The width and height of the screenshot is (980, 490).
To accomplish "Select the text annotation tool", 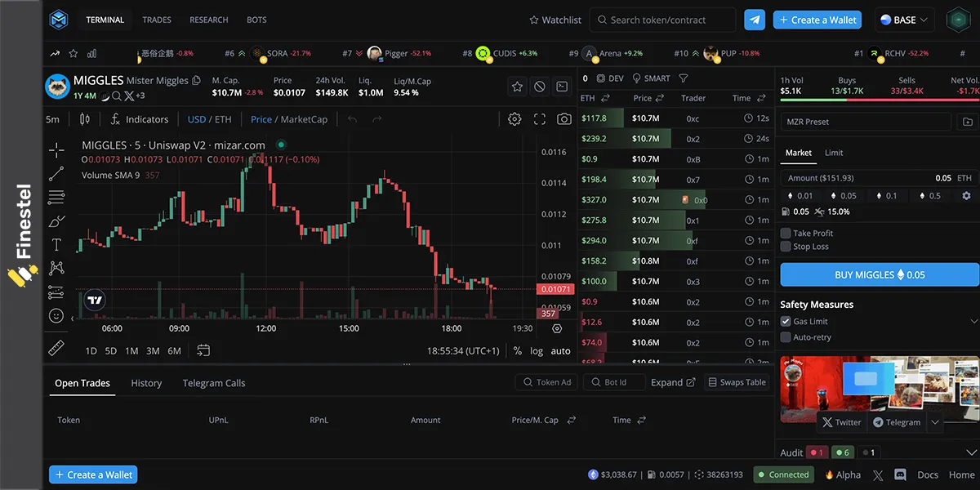I will tap(56, 244).
